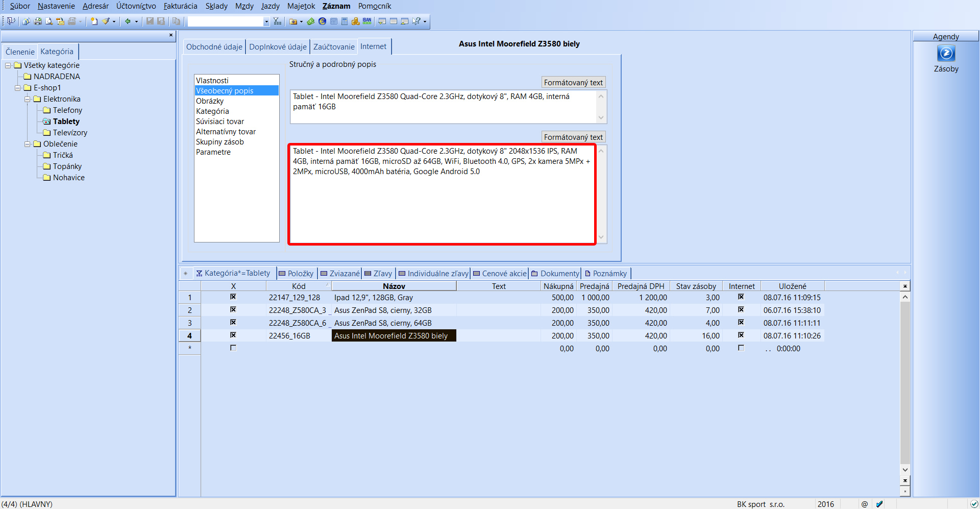Toggle X checkbox for row 22456_16GB
Viewport: 980px width, 509px height.
pyautogui.click(x=233, y=335)
